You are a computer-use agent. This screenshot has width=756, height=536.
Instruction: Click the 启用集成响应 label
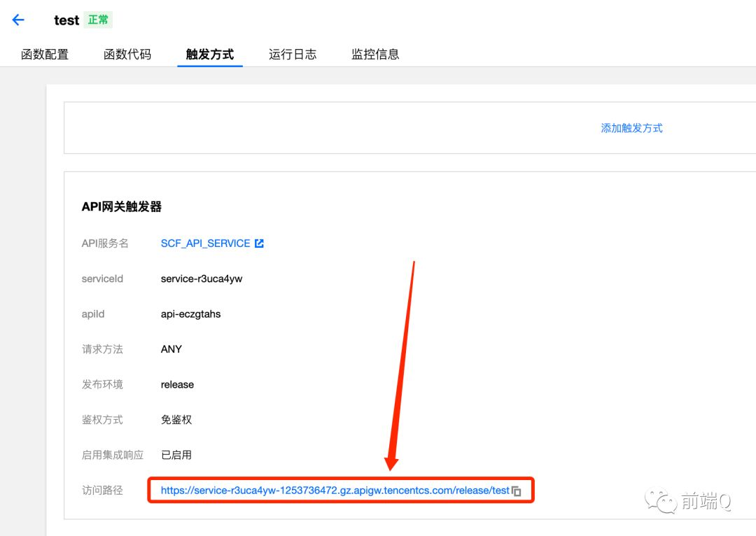(113, 455)
